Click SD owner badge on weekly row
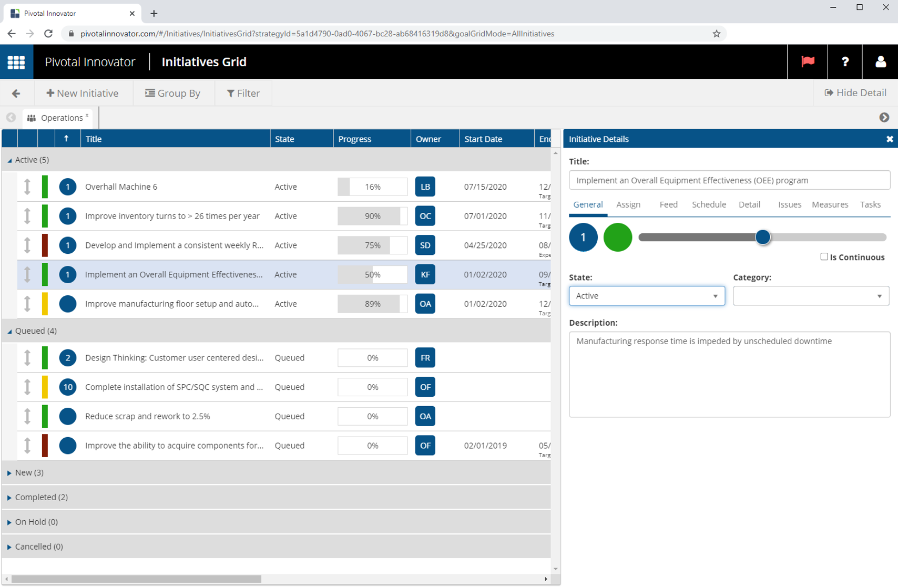 (x=425, y=245)
